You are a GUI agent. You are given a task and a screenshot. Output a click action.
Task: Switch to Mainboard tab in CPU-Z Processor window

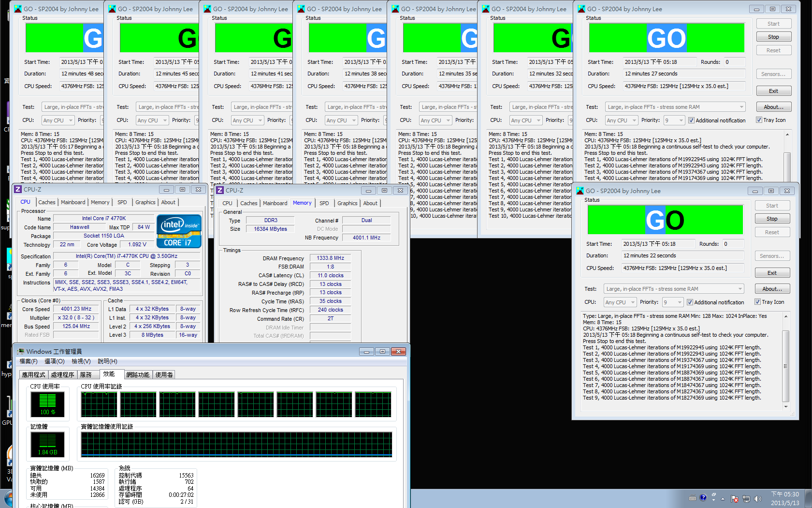(x=73, y=202)
